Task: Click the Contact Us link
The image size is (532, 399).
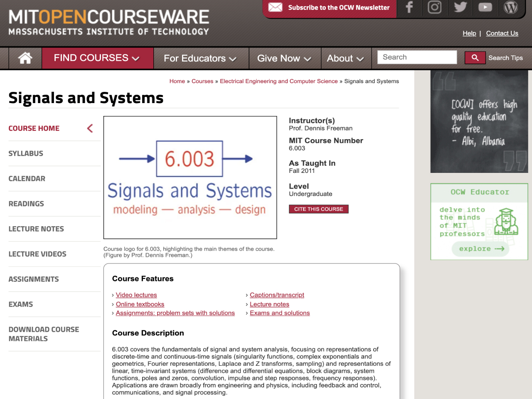Action: pyautogui.click(x=502, y=33)
